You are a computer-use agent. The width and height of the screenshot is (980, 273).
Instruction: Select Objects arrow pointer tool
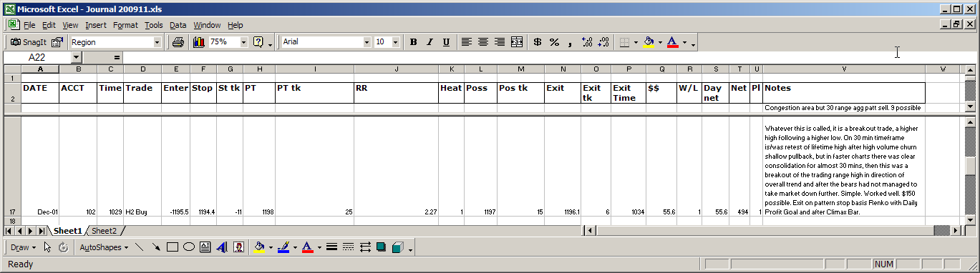pos(48,247)
